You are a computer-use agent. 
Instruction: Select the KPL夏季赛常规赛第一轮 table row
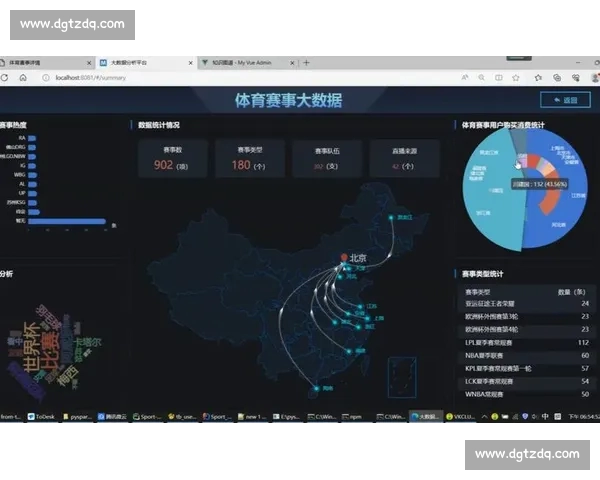(x=527, y=369)
